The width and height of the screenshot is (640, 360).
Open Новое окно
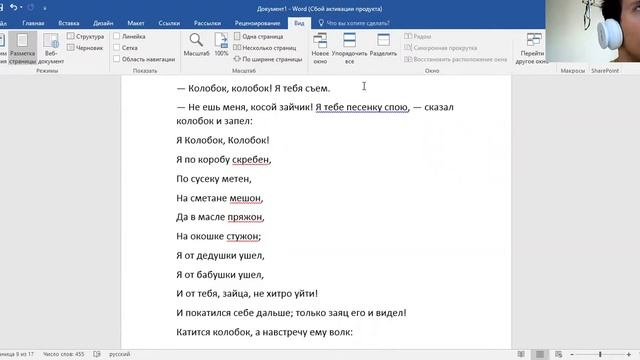pos(320,48)
